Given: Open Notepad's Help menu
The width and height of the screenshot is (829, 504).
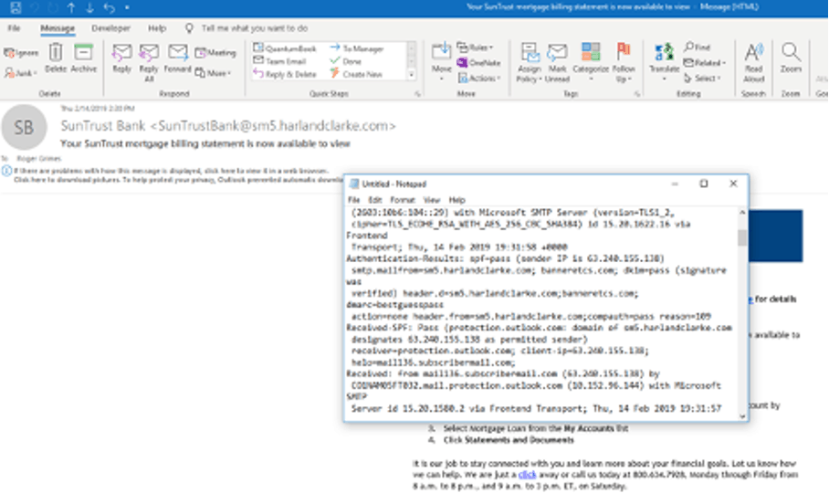Looking at the screenshot, I should (456, 200).
